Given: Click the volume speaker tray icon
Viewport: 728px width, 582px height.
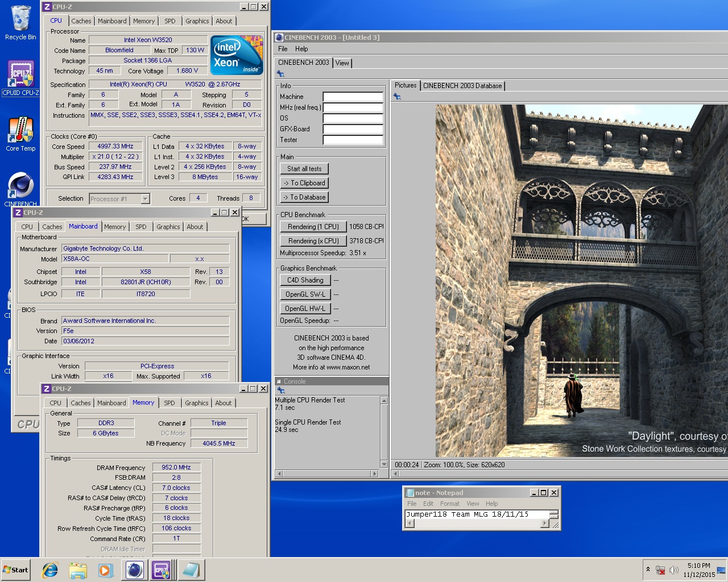Looking at the screenshot, I should coord(674,570).
